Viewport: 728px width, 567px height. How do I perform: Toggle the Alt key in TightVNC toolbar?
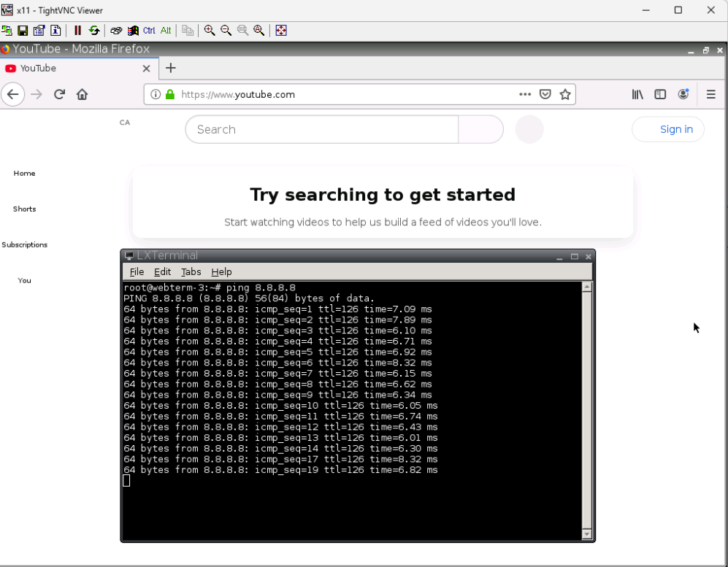pos(166,31)
